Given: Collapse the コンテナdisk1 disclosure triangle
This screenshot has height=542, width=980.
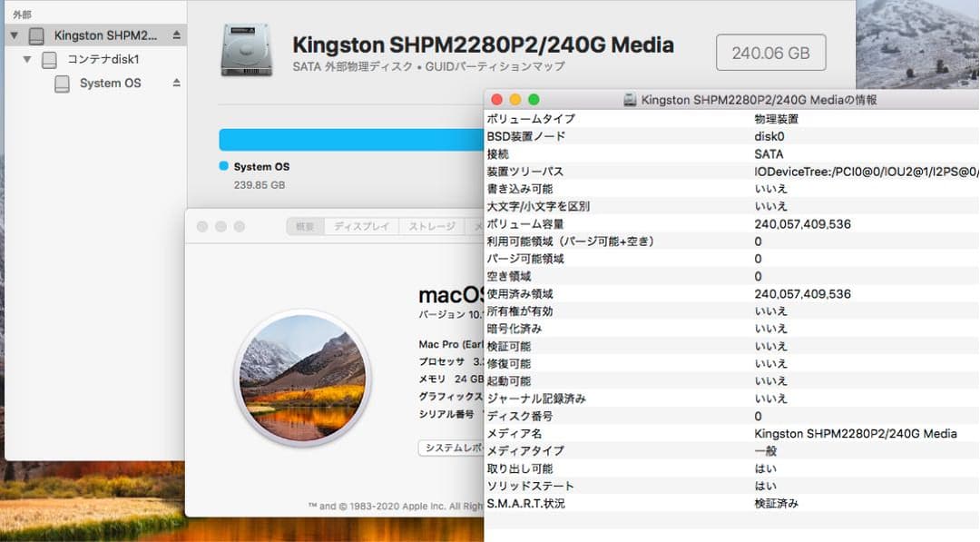Looking at the screenshot, I should (27, 59).
